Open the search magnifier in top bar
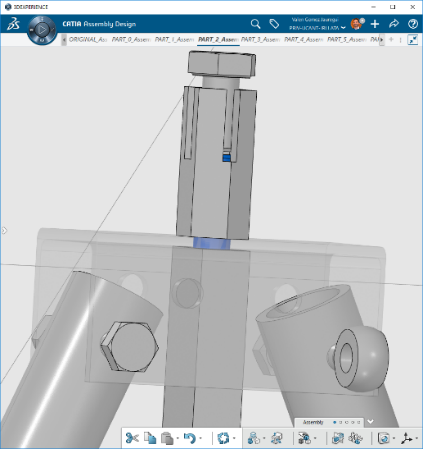 click(x=255, y=24)
